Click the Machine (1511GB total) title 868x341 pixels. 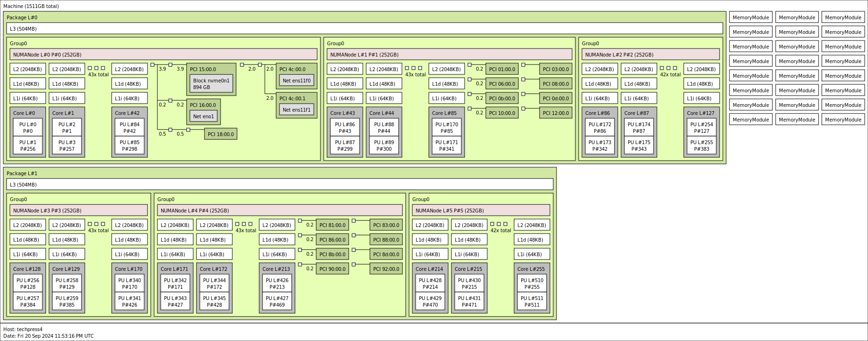[x=31, y=6]
